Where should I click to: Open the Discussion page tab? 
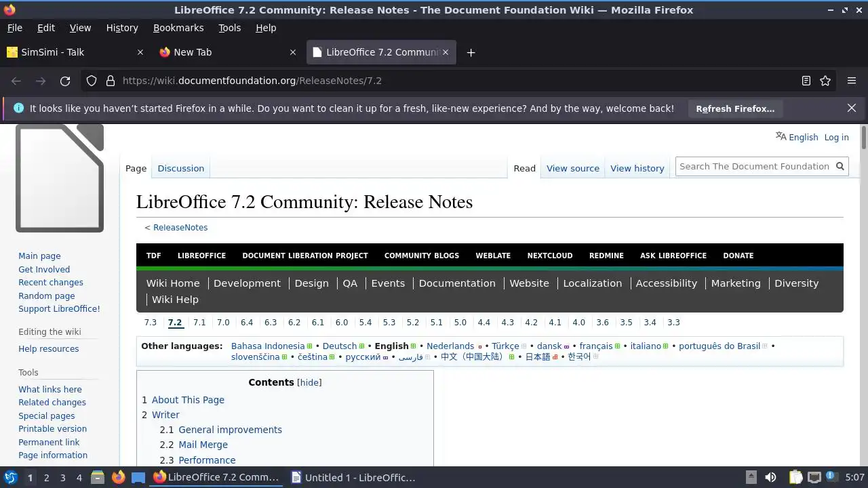pyautogui.click(x=181, y=168)
